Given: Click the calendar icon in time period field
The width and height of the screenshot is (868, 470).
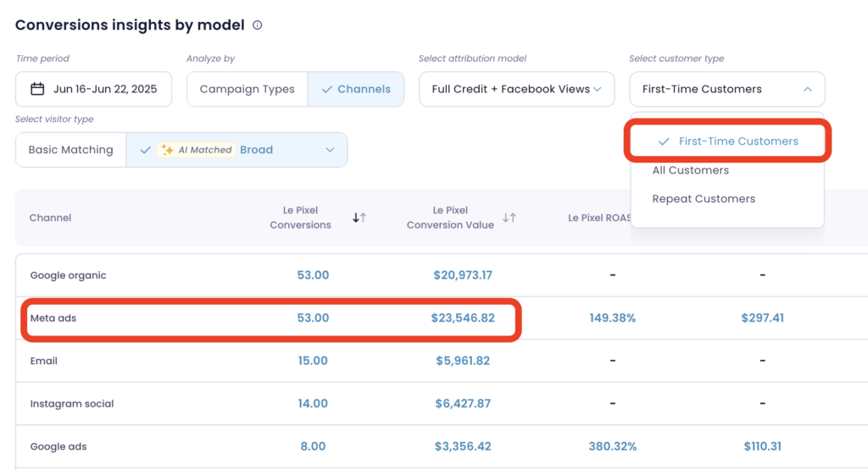Looking at the screenshot, I should (x=37, y=89).
